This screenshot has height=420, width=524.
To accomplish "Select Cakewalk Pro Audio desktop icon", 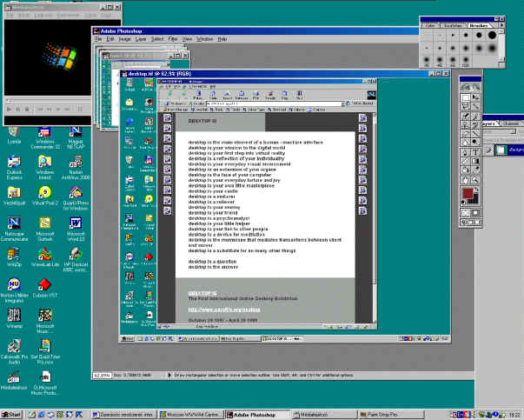I will tap(14, 352).
